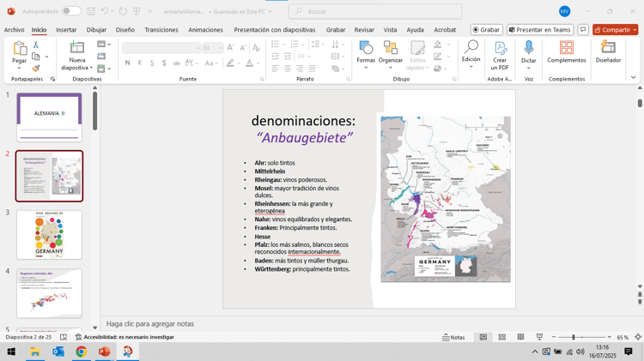Toggle italic (K) formatting
Image resolution: width=644 pixels, height=361 pixels.
140,63
